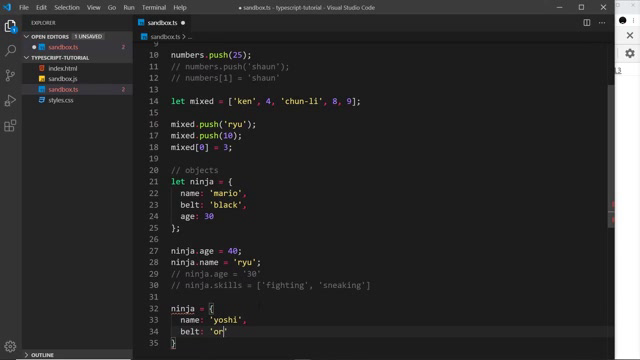The width and height of the screenshot is (640, 360).
Task: Place cursor on 'let mixed' line
Action: [x=266, y=101]
